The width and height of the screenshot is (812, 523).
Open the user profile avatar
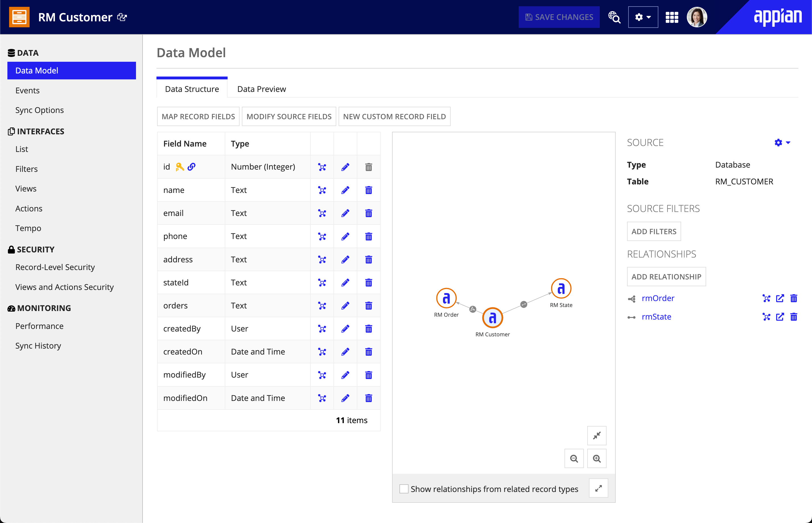(696, 17)
